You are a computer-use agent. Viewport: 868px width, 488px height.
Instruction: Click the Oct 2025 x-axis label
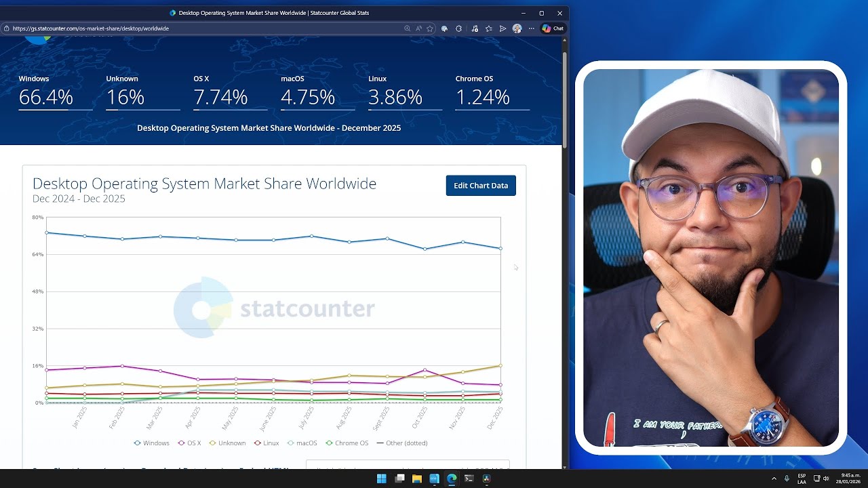[x=420, y=418]
